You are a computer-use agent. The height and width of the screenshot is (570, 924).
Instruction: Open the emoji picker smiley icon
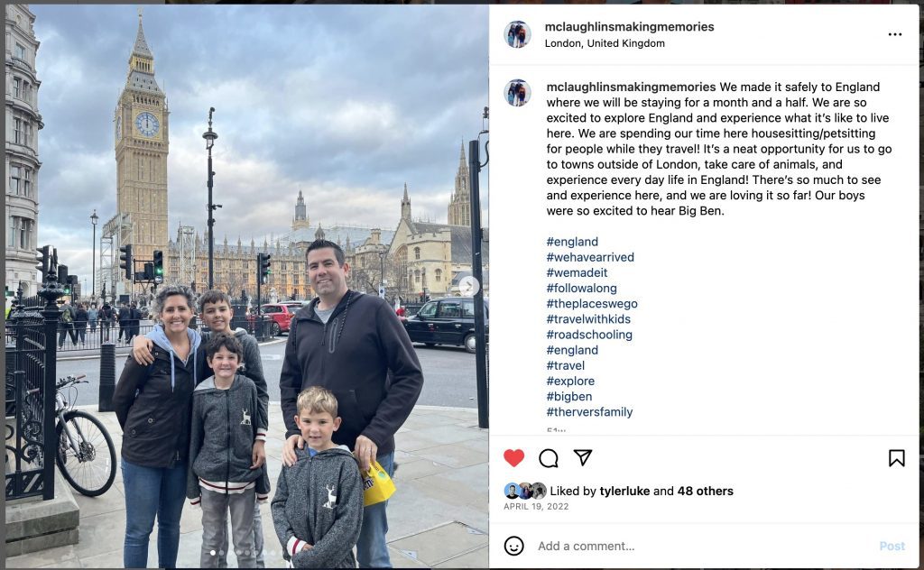point(513,546)
